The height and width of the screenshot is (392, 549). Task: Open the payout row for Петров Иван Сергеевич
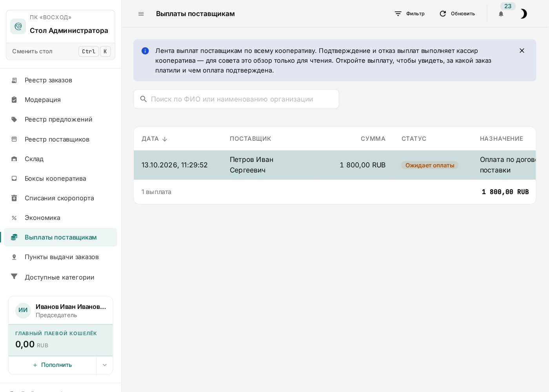(334, 165)
